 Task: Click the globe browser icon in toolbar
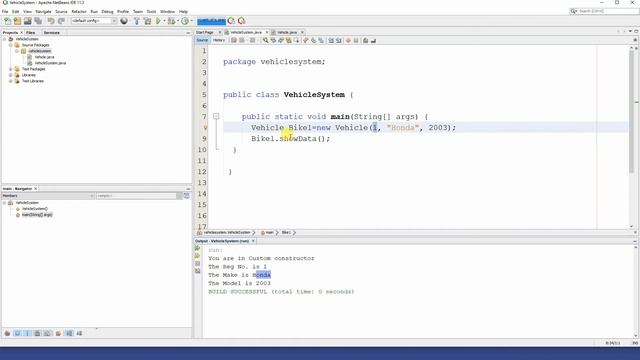[124, 21]
